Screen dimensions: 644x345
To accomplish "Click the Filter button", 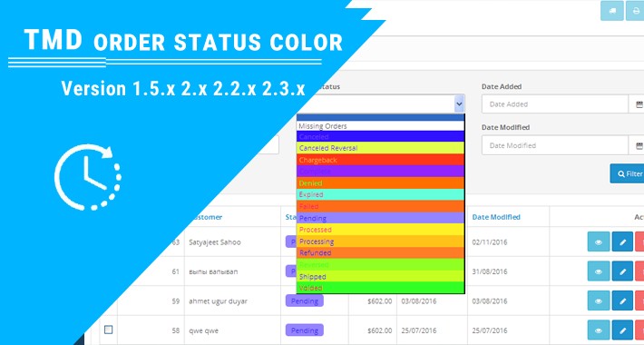I will (x=628, y=173).
